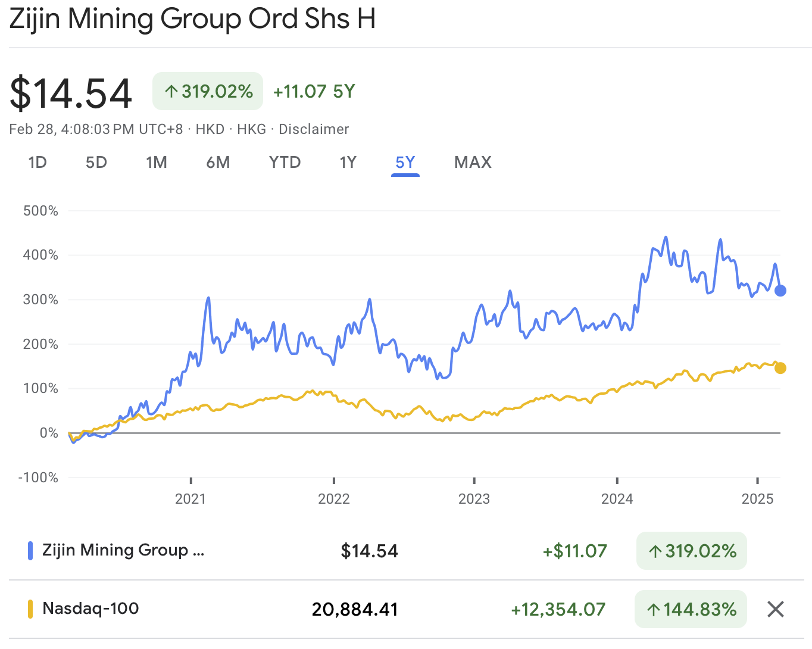
Task: Choose the 1M time range tab
Action: pyautogui.click(x=157, y=163)
